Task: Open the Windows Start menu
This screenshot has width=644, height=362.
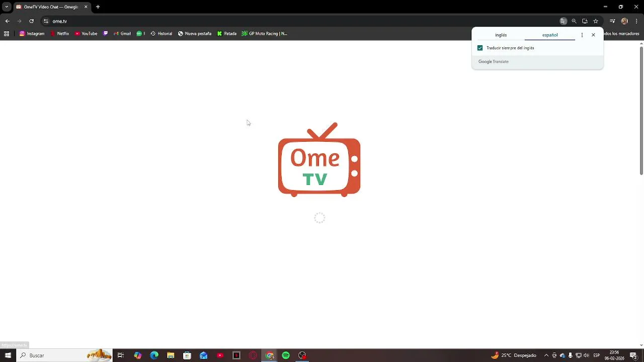Action: [8, 355]
